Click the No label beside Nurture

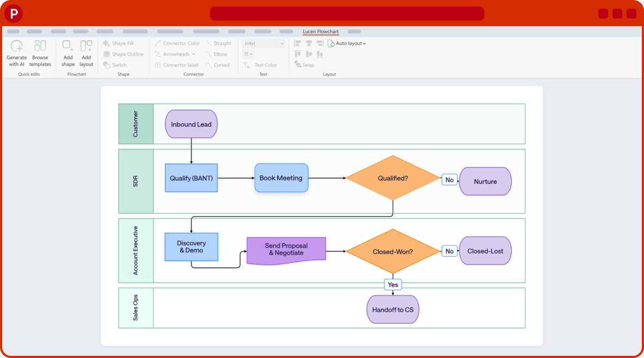(450, 180)
